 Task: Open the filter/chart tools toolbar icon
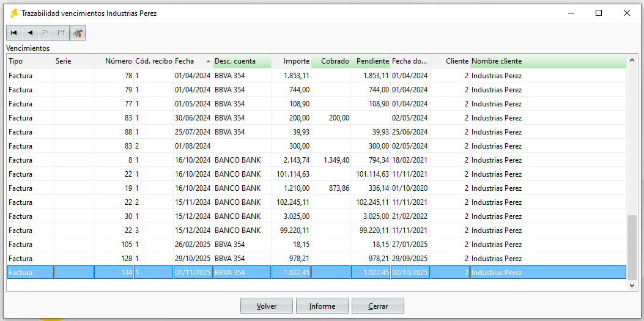[78, 33]
